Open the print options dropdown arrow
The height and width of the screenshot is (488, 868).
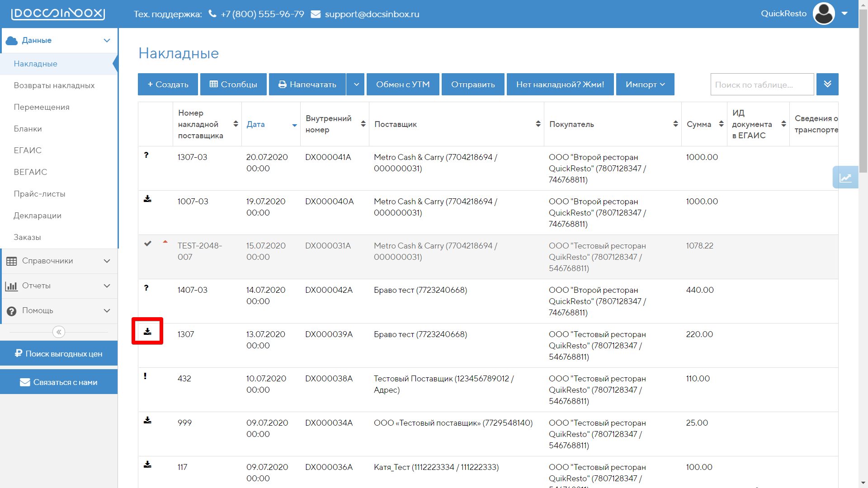pos(356,84)
